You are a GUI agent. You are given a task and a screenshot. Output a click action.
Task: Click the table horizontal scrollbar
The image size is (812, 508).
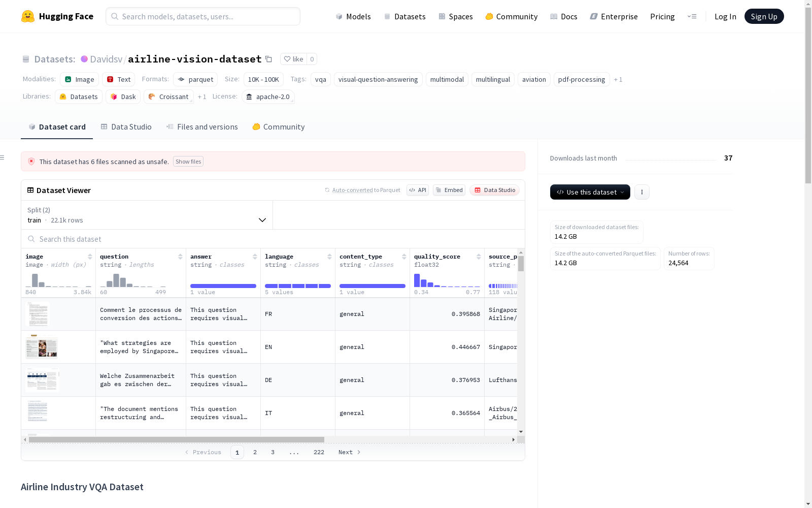click(176, 439)
